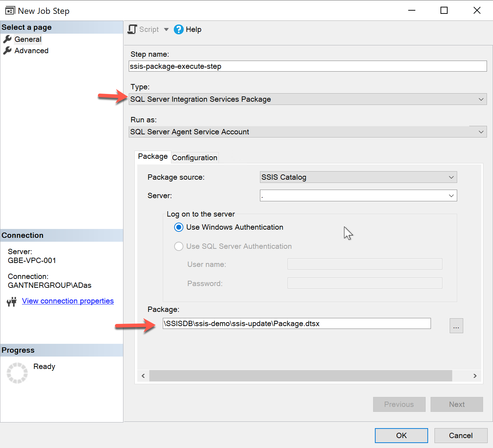Click the Script toolbar icon

click(132, 29)
